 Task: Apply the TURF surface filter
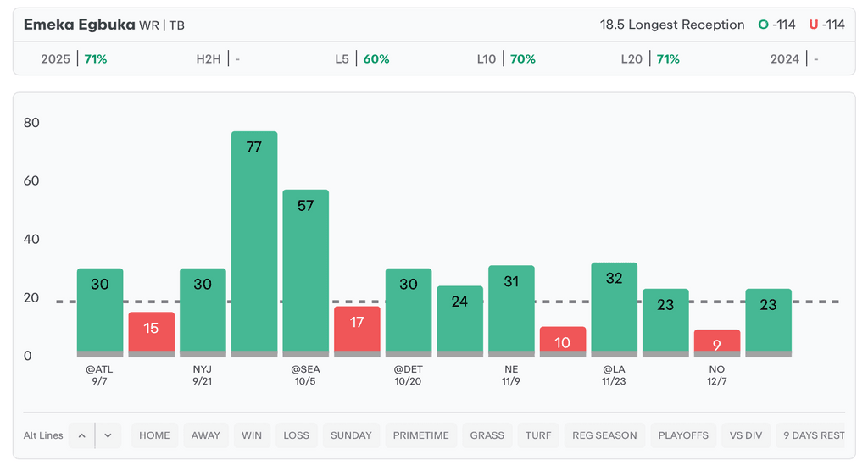pos(537,435)
